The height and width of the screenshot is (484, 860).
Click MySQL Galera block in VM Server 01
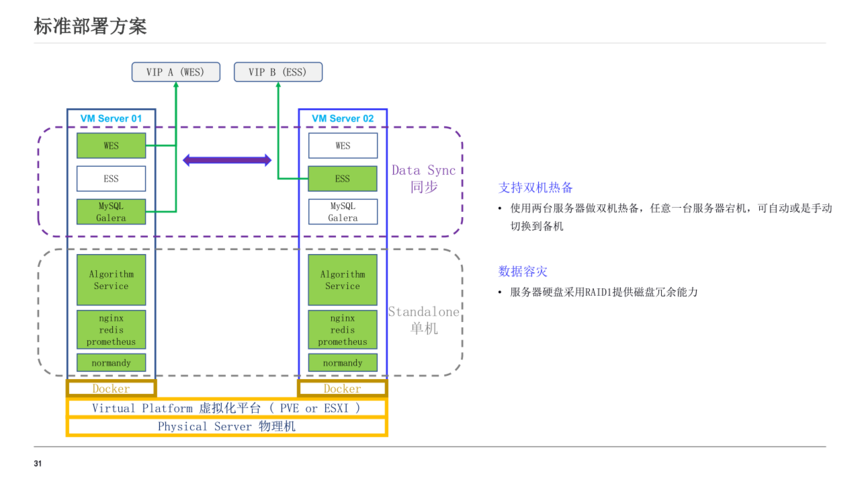[x=111, y=212]
